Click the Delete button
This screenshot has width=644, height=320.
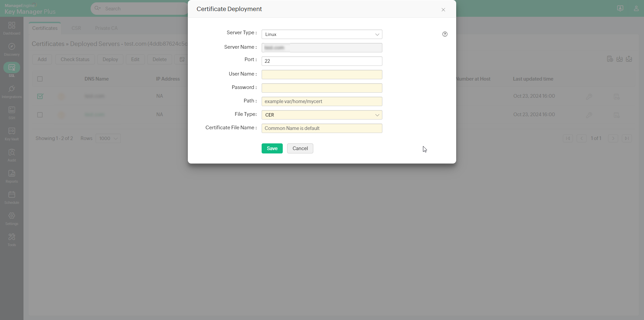coord(160,59)
